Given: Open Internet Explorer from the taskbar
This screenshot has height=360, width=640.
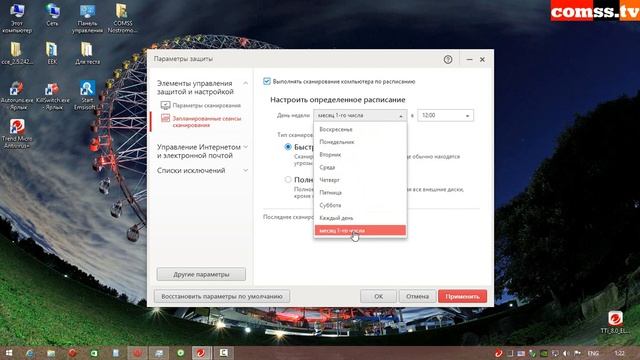Looking at the screenshot, I should click(30, 353).
